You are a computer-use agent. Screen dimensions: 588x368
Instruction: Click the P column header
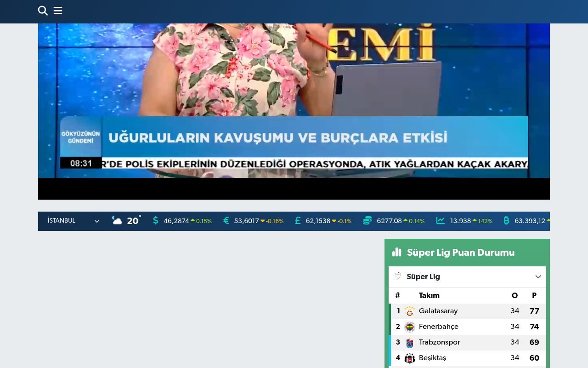[x=534, y=296]
